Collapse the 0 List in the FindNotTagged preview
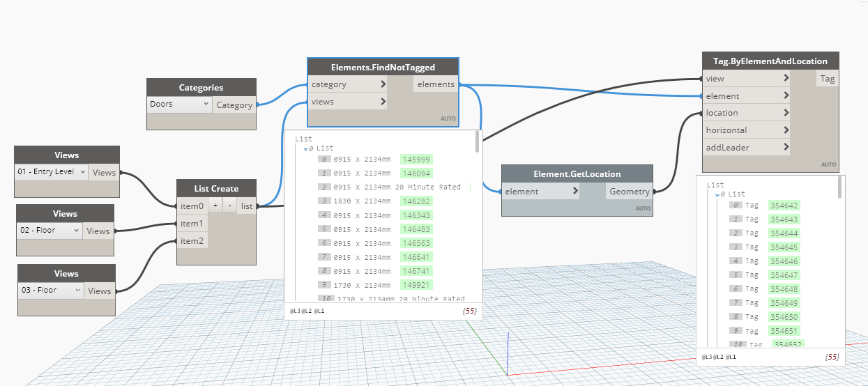868x386 pixels. point(306,148)
